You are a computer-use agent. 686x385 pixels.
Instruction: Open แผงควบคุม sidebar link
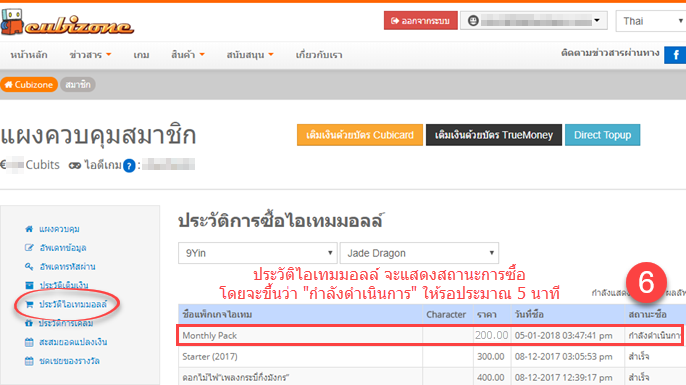tap(59, 229)
